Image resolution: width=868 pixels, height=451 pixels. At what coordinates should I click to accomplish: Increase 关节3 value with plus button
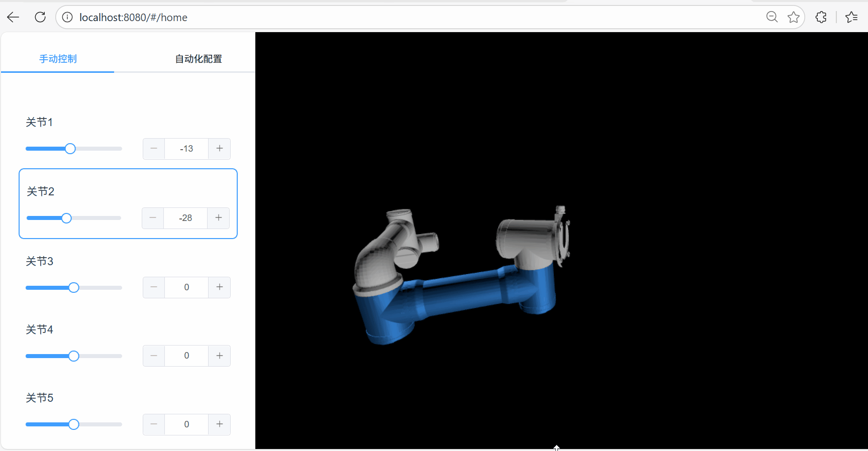click(220, 287)
